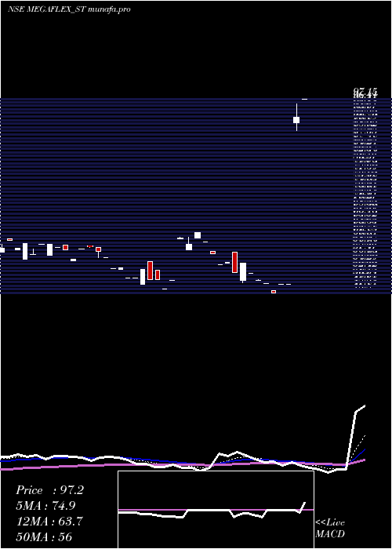Click the <<Live MACD label
The width and height of the screenshot is (392, 549).
(330, 529)
